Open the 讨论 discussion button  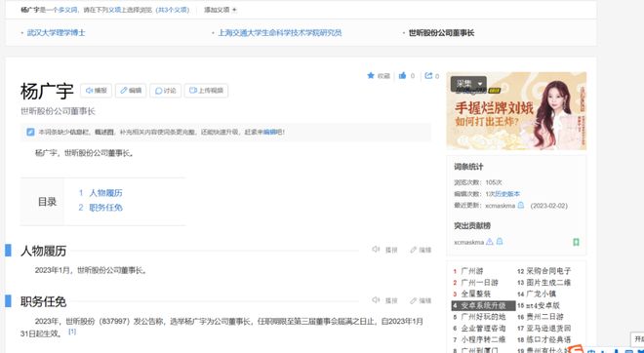[166, 91]
